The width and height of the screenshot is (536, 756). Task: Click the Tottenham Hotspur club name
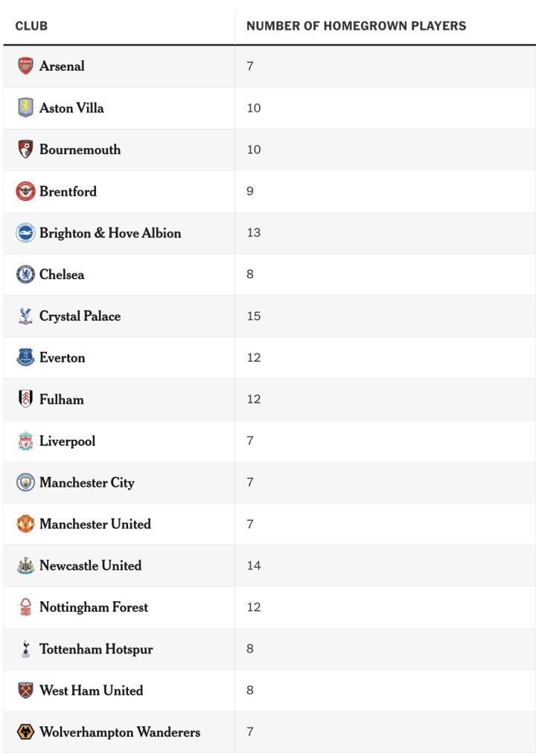pyautogui.click(x=96, y=650)
